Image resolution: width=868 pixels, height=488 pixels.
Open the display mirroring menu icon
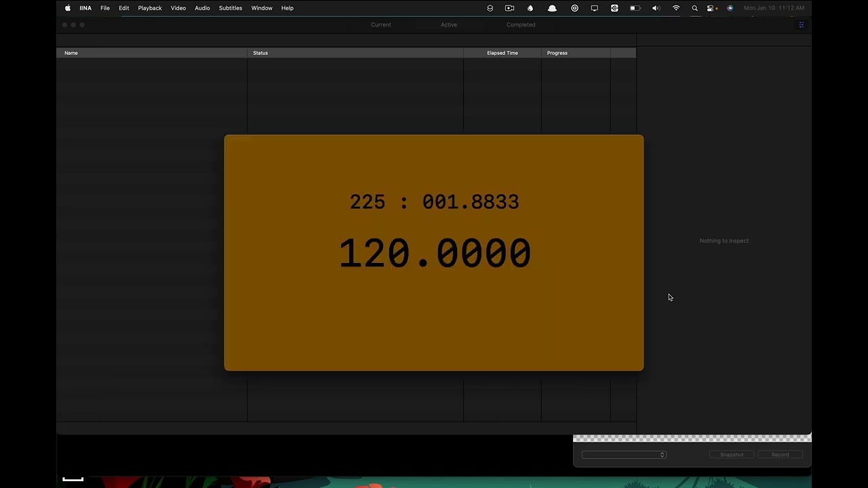(x=594, y=8)
